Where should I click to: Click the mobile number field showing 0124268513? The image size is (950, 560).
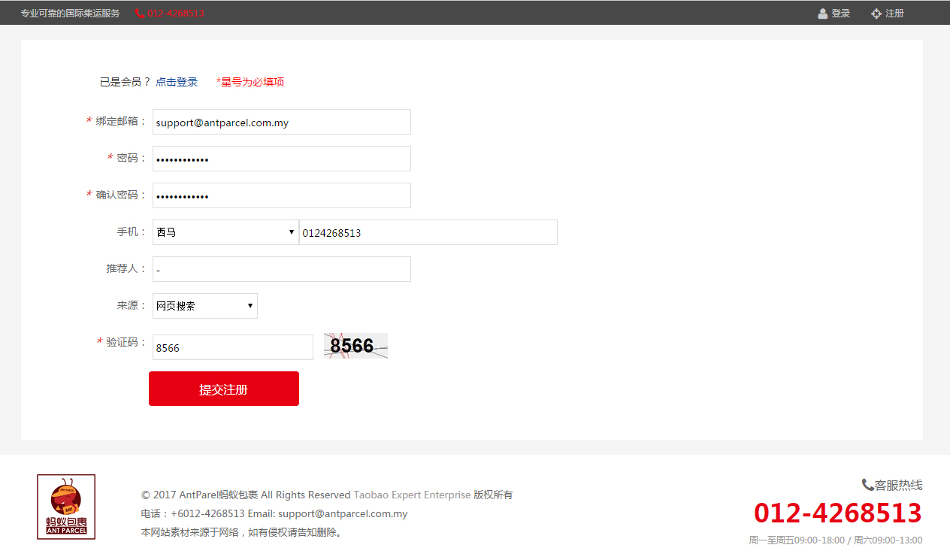(x=428, y=232)
